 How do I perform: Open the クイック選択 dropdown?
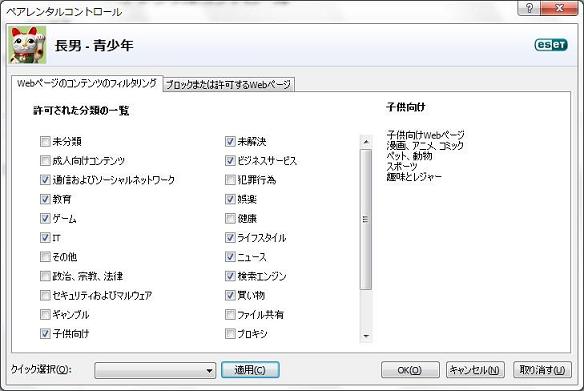(x=155, y=370)
